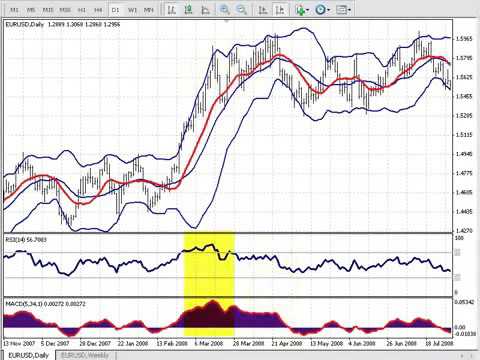Click the MACD(5,34,1) indicator label

click(x=45, y=304)
